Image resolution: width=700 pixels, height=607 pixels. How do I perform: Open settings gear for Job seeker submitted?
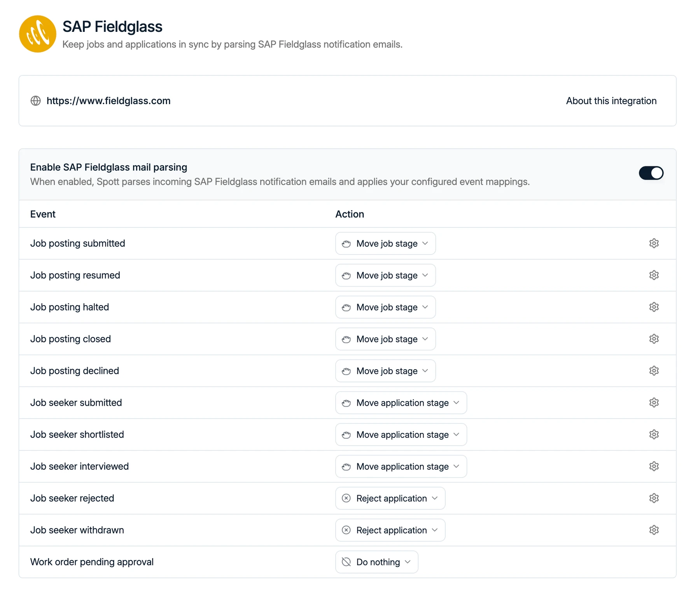(654, 403)
